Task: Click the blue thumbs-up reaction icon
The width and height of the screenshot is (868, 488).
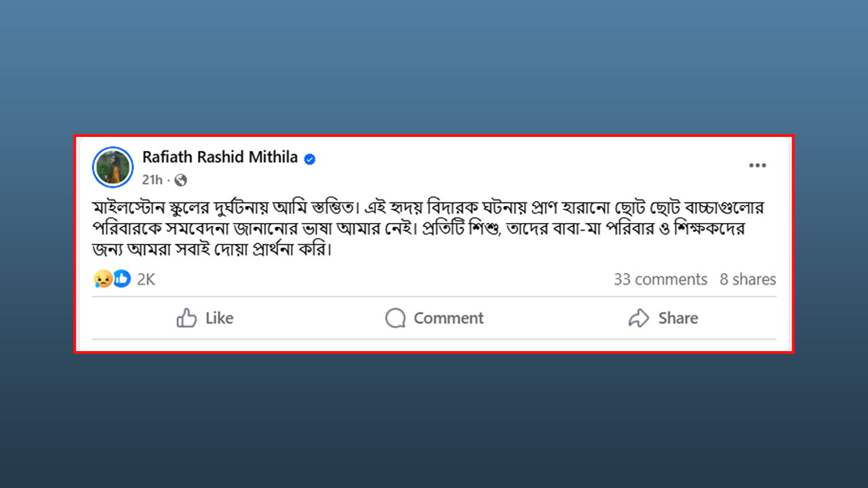Action: [x=121, y=279]
